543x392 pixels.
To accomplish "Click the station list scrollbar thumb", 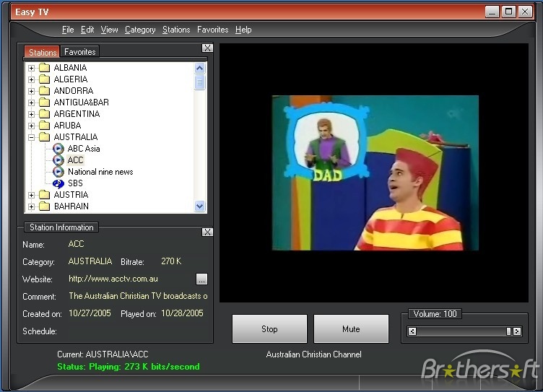I will [199, 82].
